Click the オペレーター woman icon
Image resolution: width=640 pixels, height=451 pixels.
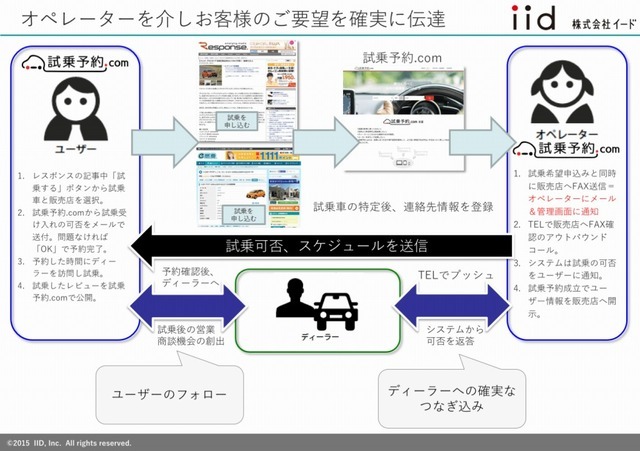pyautogui.click(x=562, y=93)
